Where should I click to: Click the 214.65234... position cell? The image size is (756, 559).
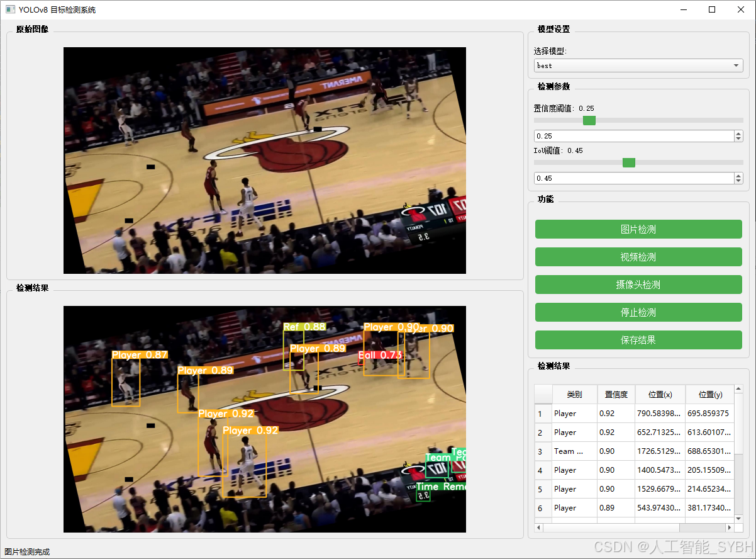click(x=709, y=489)
